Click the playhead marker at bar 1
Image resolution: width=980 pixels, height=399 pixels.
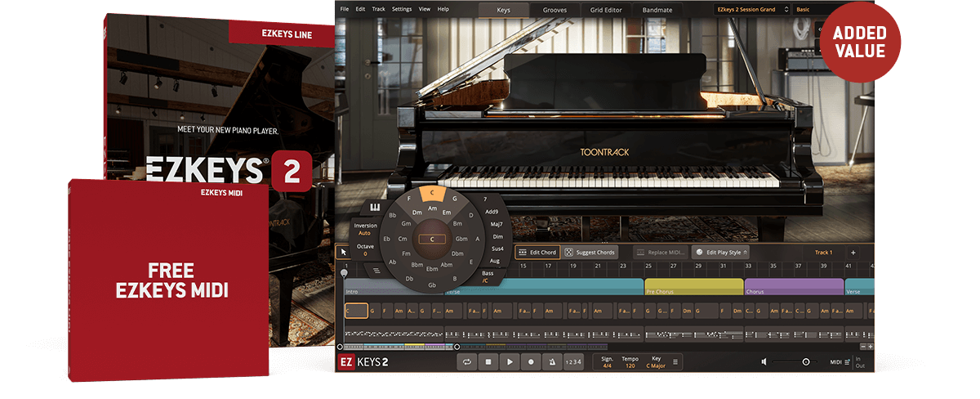point(344,272)
